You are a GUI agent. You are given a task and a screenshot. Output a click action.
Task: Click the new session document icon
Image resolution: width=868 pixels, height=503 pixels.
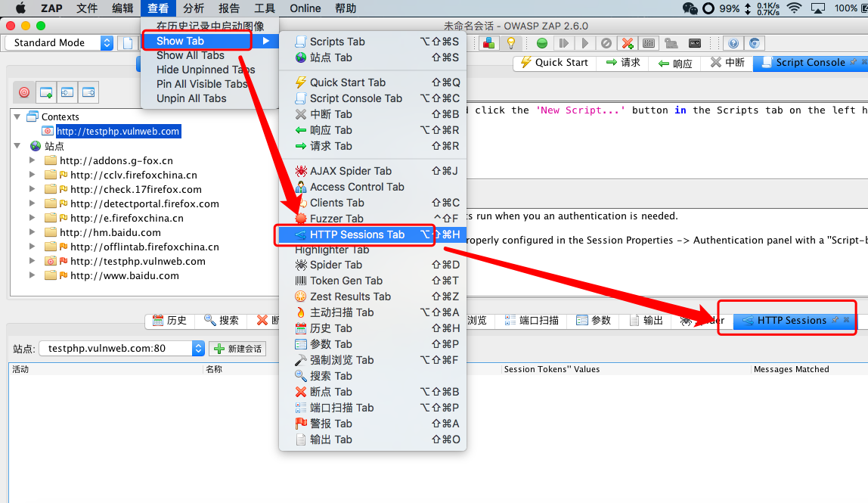point(128,43)
